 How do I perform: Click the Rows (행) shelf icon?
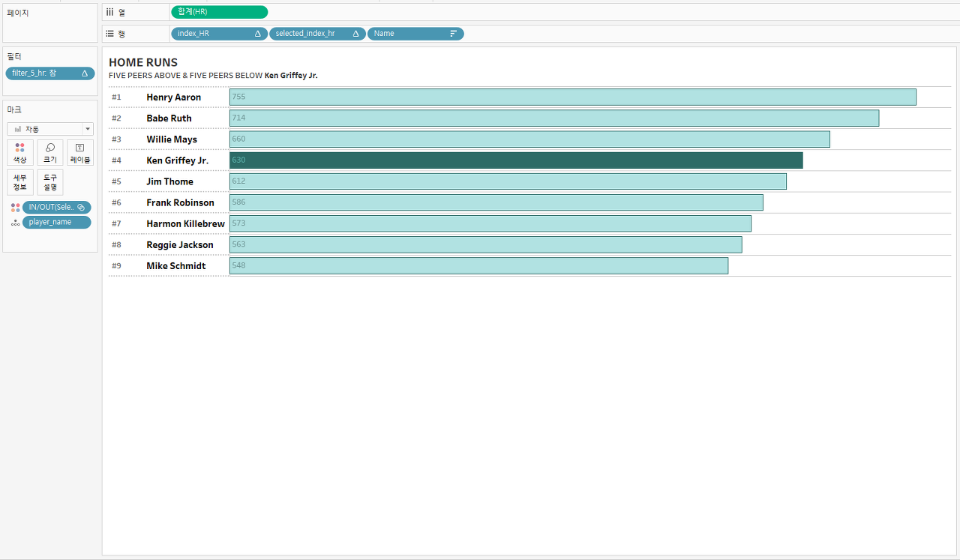(x=109, y=34)
